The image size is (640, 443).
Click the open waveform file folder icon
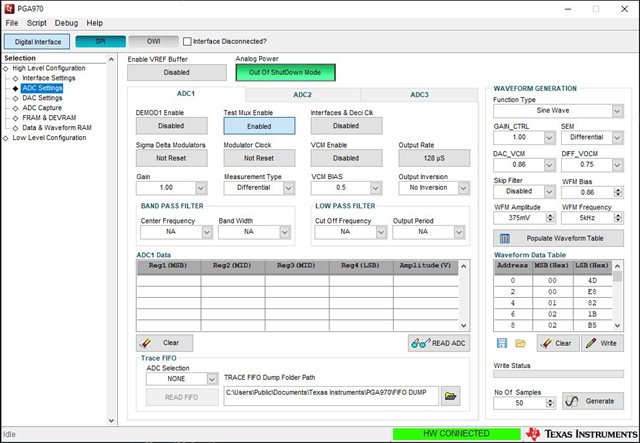point(520,343)
